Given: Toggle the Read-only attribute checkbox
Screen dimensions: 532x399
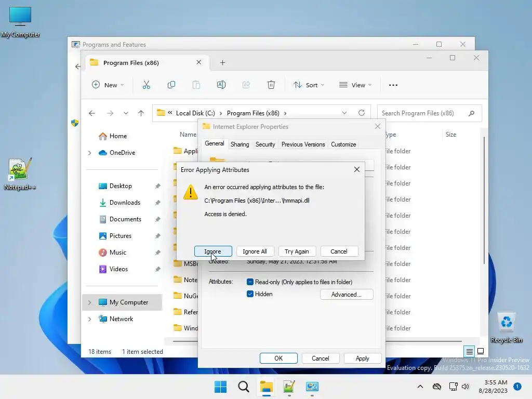Looking at the screenshot, I should 250,282.
